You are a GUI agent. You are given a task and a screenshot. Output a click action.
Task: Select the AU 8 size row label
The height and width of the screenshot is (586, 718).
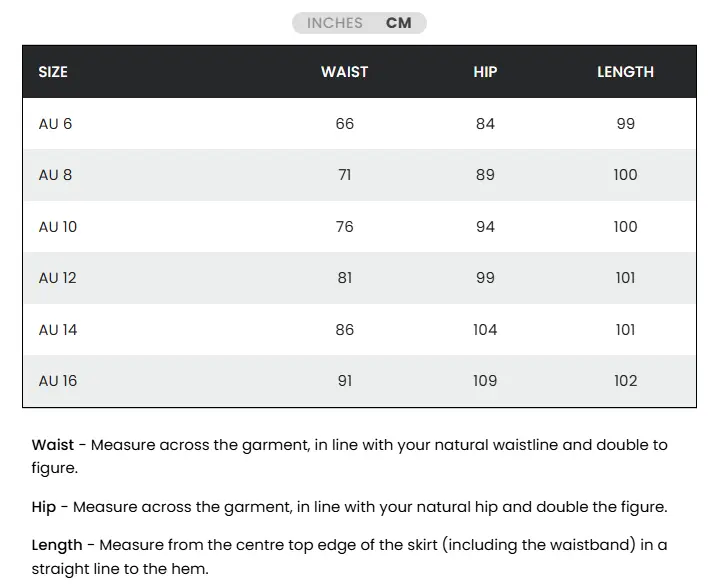[55, 175]
